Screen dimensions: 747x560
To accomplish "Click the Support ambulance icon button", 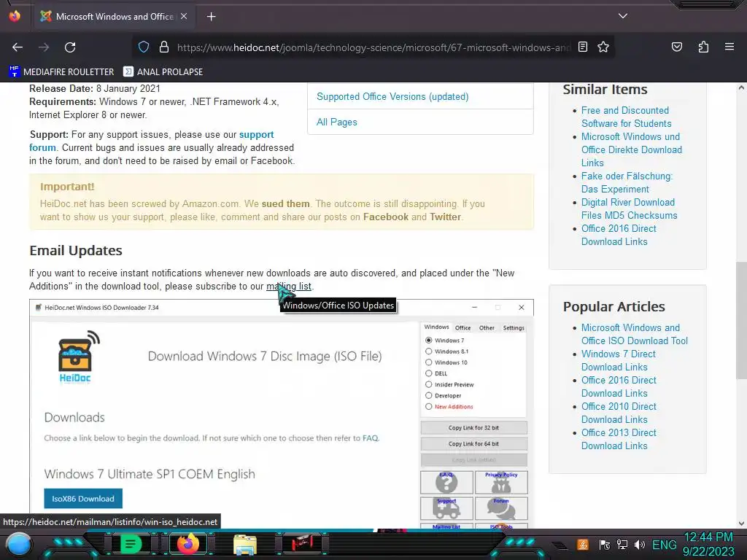I will pos(446,508).
